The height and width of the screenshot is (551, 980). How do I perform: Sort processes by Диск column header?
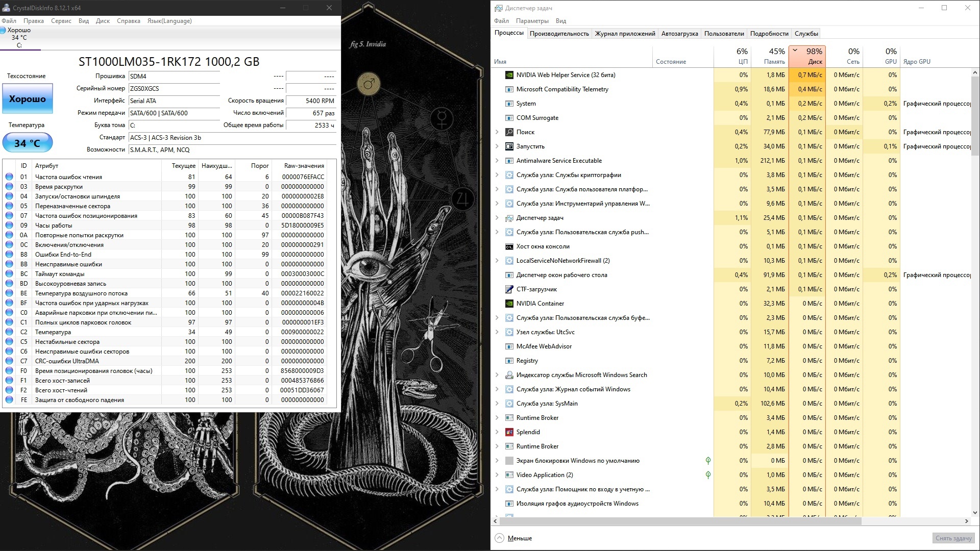pyautogui.click(x=807, y=57)
